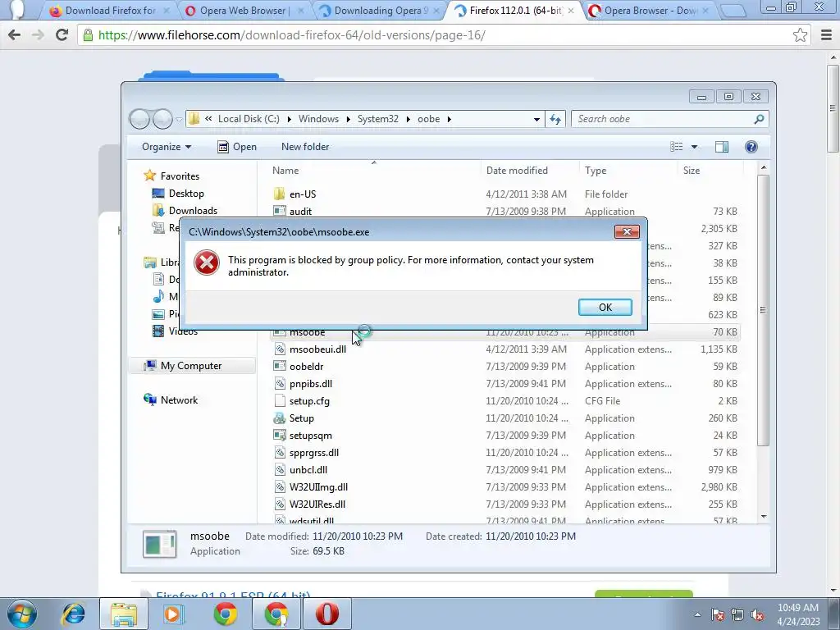Select Local Disk (C:) in breadcrumb
This screenshot has width=840, height=630.
(x=249, y=119)
